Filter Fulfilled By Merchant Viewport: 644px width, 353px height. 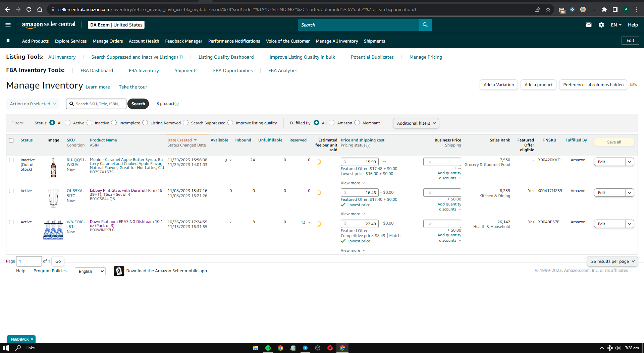[357, 123]
